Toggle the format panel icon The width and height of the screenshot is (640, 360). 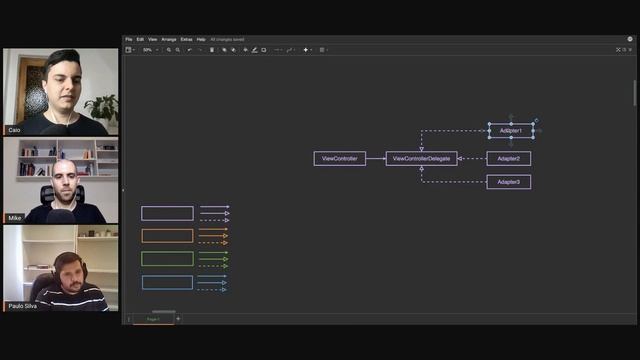(624, 50)
